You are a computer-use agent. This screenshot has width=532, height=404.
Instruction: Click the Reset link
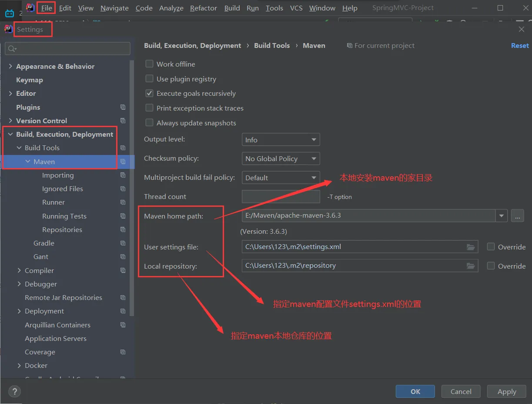tap(520, 46)
